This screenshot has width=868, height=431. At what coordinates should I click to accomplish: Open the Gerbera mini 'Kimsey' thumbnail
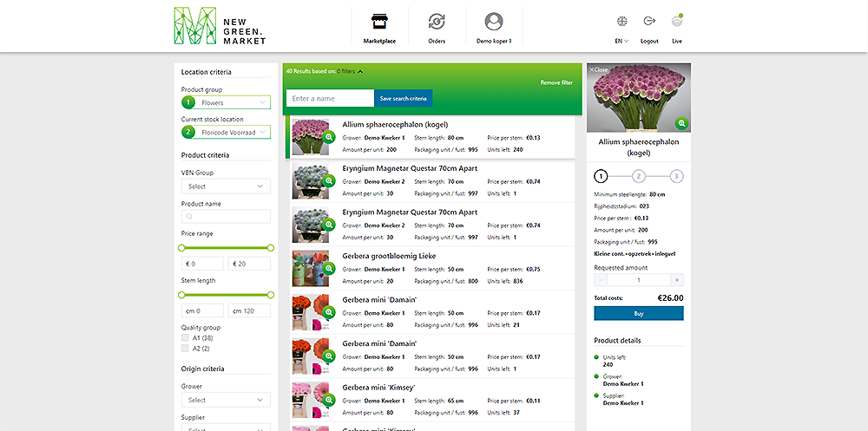pos(311,400)
